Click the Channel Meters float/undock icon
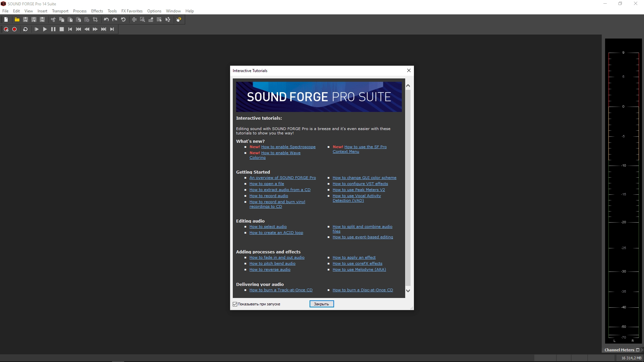The image size is (644, 362). pos(638,350)
